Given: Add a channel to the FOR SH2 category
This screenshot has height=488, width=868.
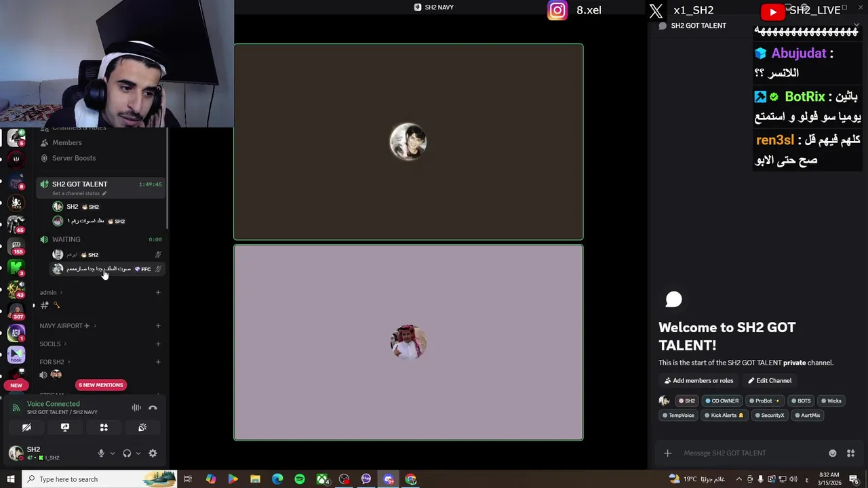Looking at the screenshot, I should [158, 362].
